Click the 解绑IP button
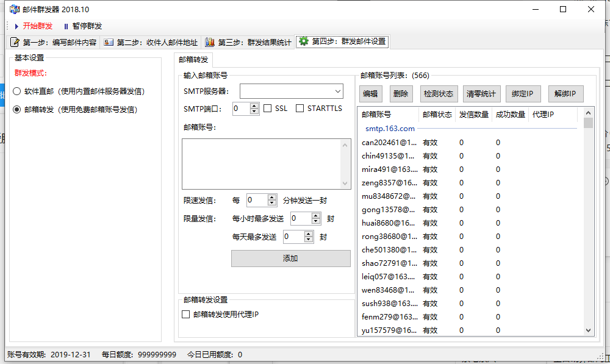 565,94
